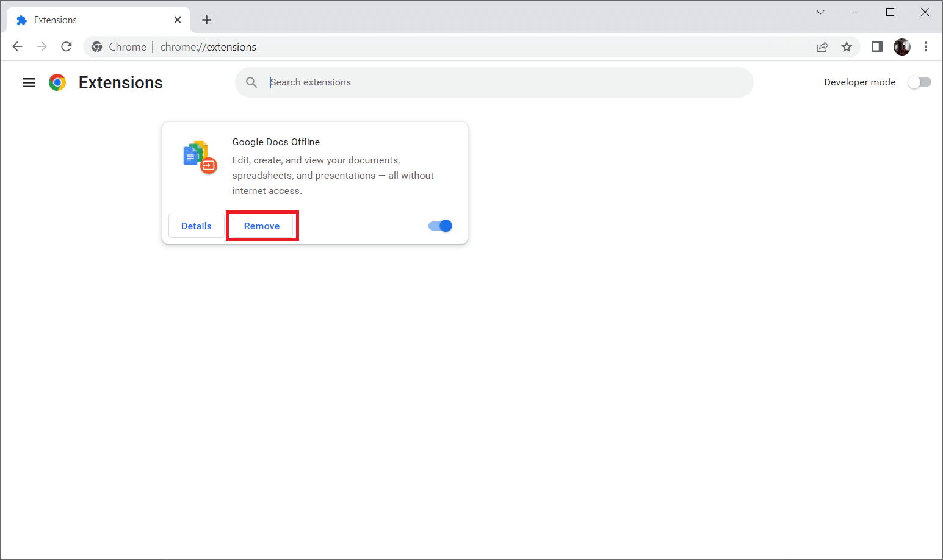Click the Chrome logo beside Extensions title
943x560 pixels.
pyautogui.click(x=57, y=82)
